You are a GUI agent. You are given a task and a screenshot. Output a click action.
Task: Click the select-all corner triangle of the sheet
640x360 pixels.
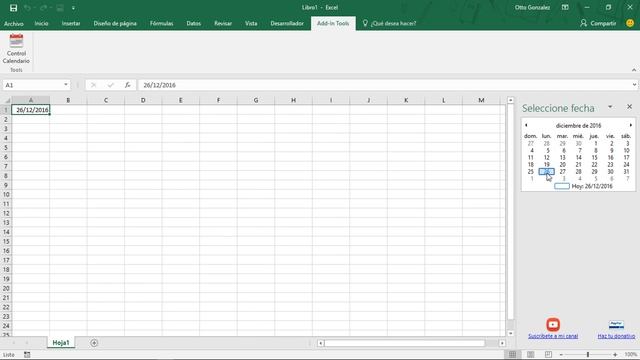pos(7,100)
